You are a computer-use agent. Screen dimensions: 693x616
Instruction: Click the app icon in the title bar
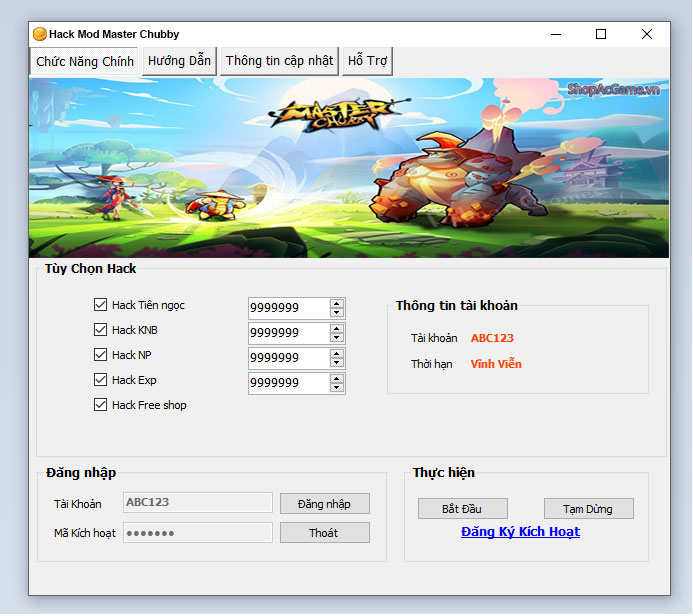coord(40,34)
